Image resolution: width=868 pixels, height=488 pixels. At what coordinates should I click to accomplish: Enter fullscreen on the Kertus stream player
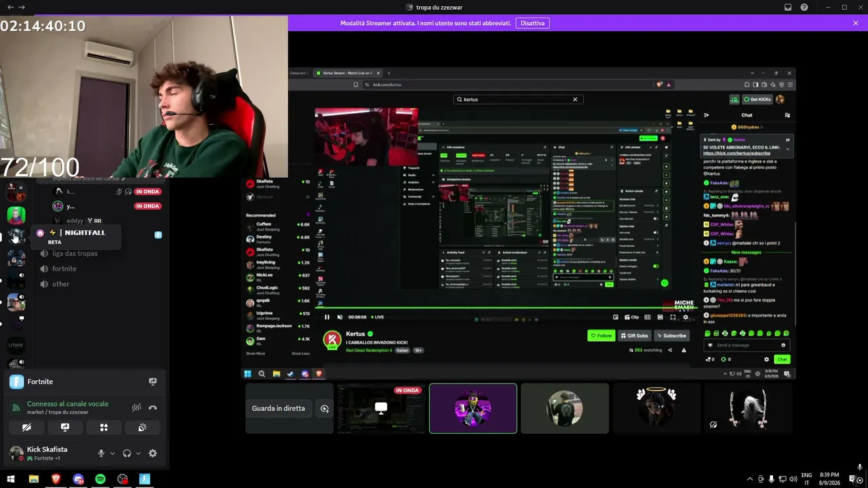coord(673,317)
